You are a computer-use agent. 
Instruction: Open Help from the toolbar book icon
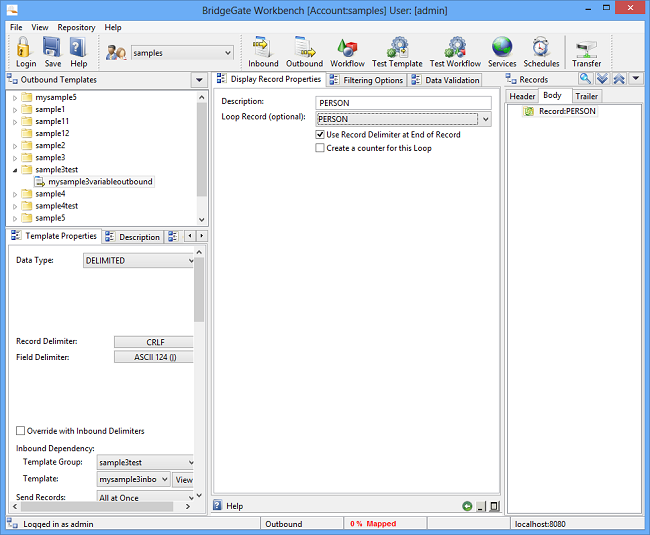(x=78, y=47)
